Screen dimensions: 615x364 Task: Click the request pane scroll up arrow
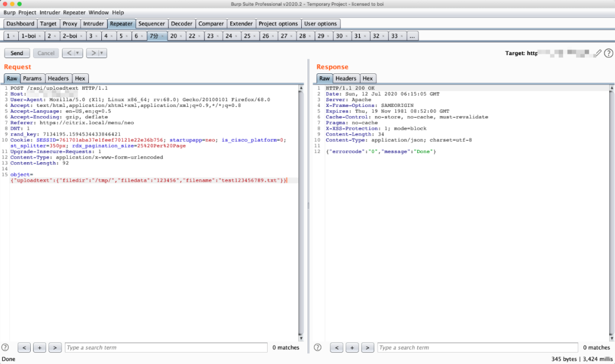tap(301, 88)
